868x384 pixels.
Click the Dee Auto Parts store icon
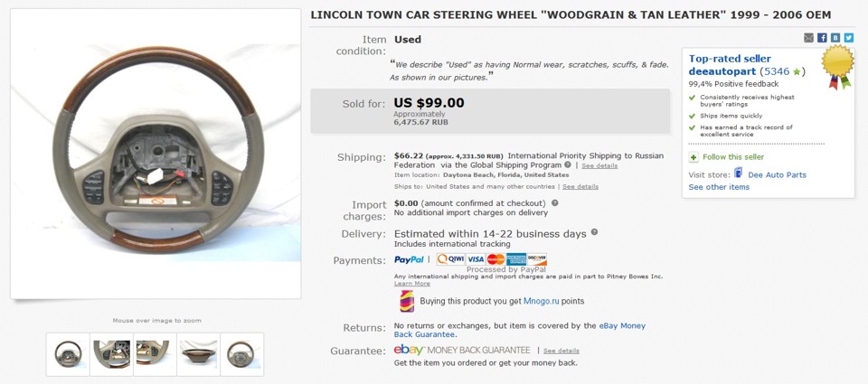click(x=738, y=173)
